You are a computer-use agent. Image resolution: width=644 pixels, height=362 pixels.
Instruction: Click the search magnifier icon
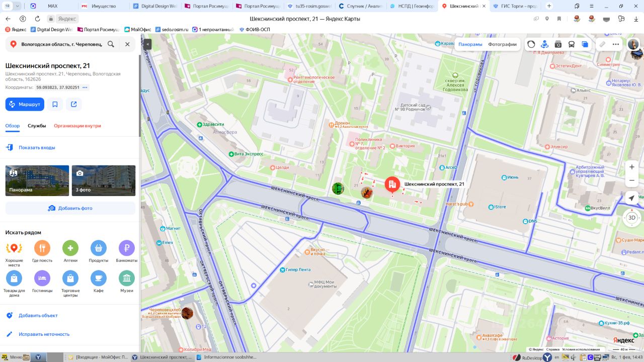point(111,44)
